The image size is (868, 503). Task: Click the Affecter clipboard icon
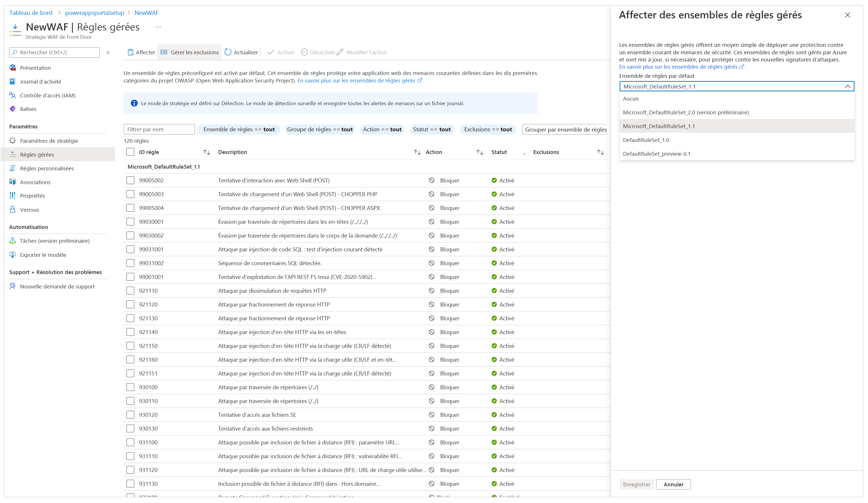(x=131, y=52)
